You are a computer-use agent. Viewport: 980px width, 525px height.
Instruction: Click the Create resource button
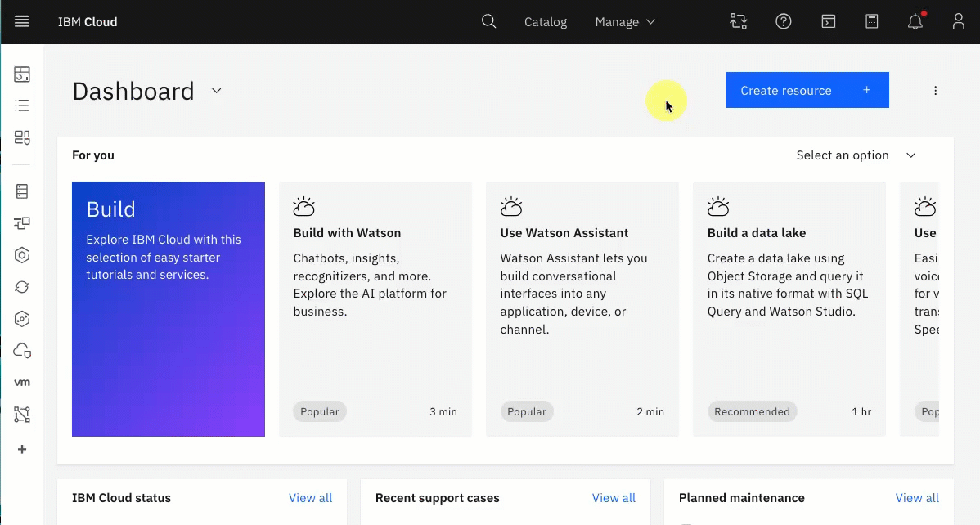point(807,90)
